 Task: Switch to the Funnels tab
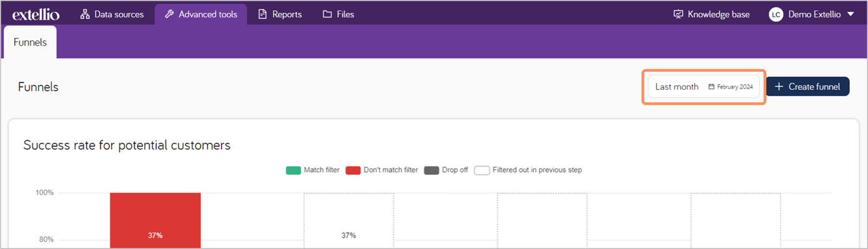point(30,42)
